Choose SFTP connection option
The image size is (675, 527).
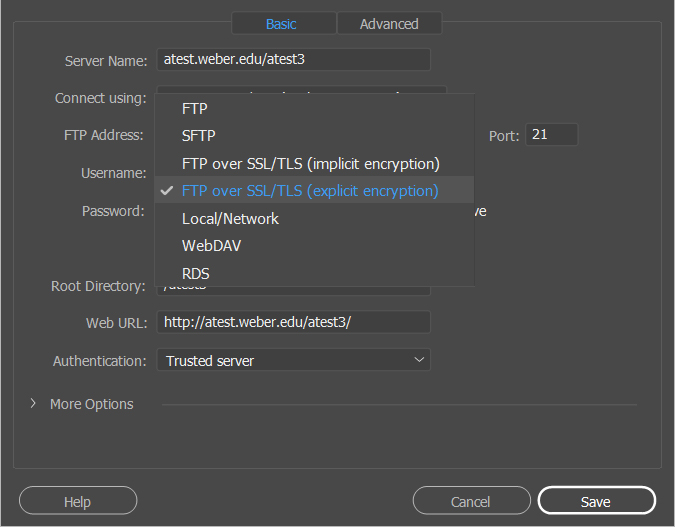click(x=199, y=136)
